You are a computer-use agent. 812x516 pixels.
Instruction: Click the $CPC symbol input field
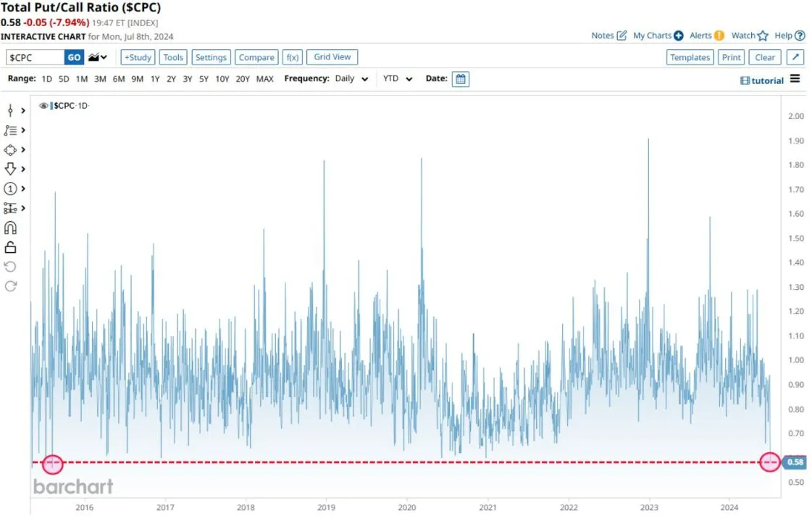[35, 57]
